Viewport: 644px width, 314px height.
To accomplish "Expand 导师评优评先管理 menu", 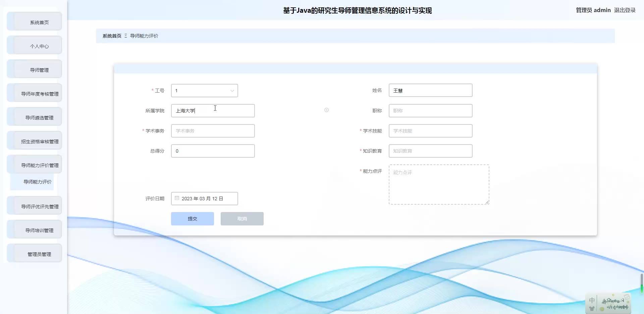I will coord(35,206).
